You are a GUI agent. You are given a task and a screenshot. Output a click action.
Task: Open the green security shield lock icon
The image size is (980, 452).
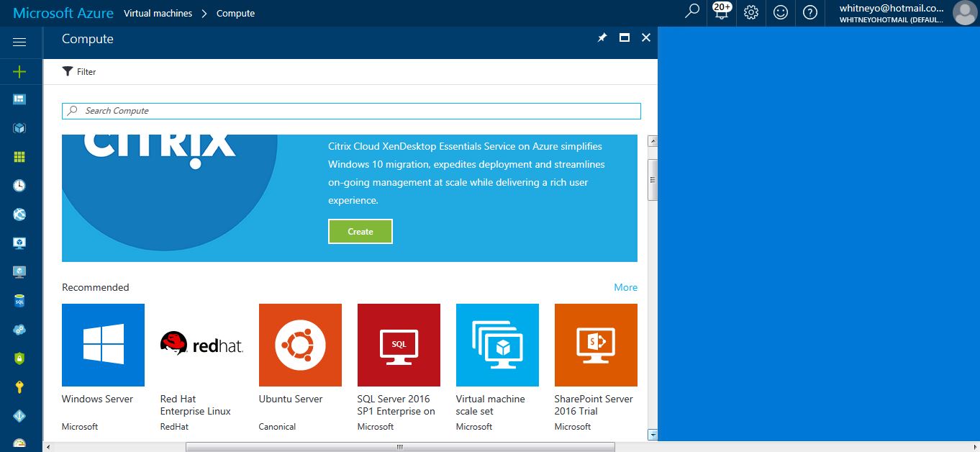[x=19, y=358]
